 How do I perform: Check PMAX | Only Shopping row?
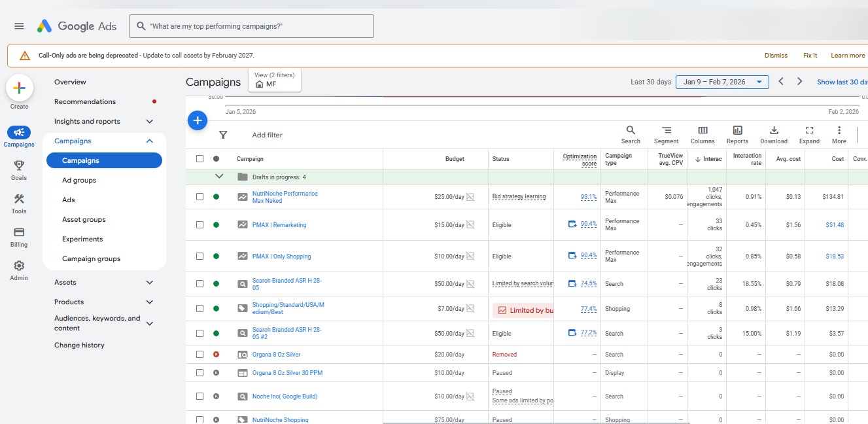[200, 256]
